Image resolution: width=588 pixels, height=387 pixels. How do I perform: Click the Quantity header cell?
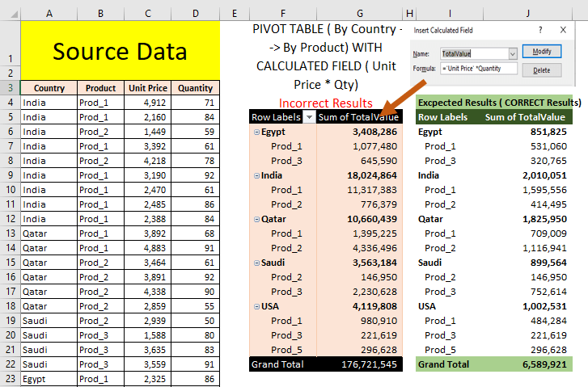196,88
